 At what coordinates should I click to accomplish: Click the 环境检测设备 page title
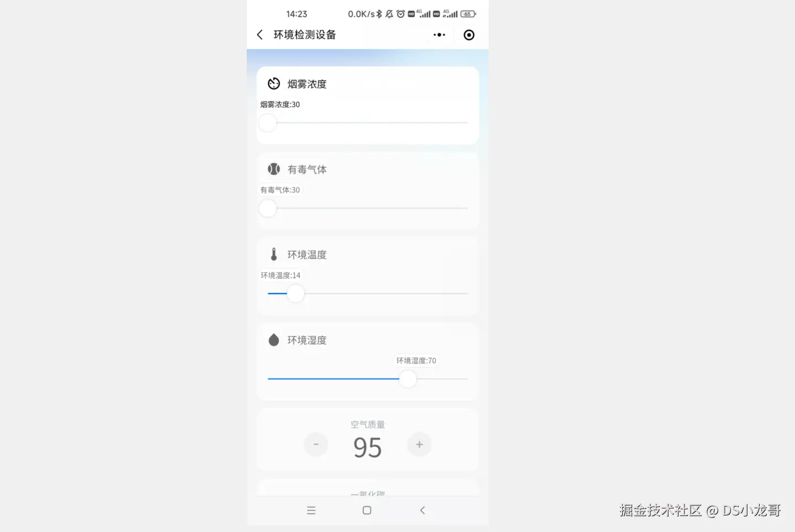pos(305,35)
